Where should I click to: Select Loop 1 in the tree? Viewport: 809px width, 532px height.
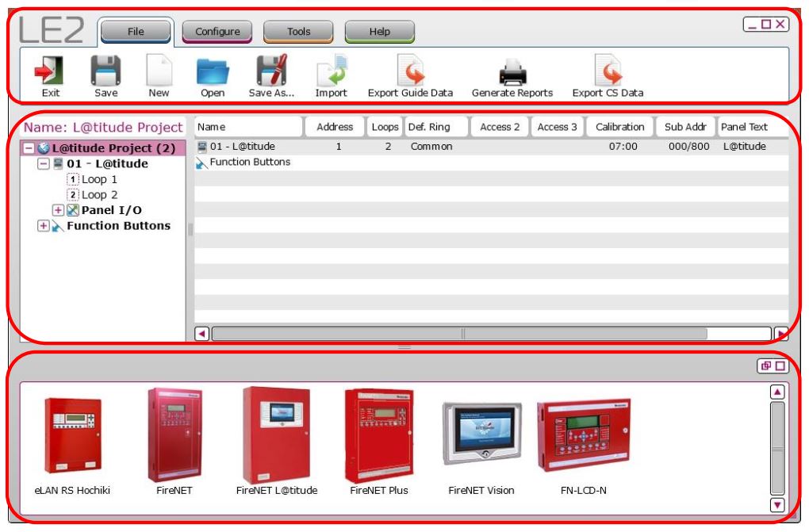pyautogui.click(x=100, y=179)
